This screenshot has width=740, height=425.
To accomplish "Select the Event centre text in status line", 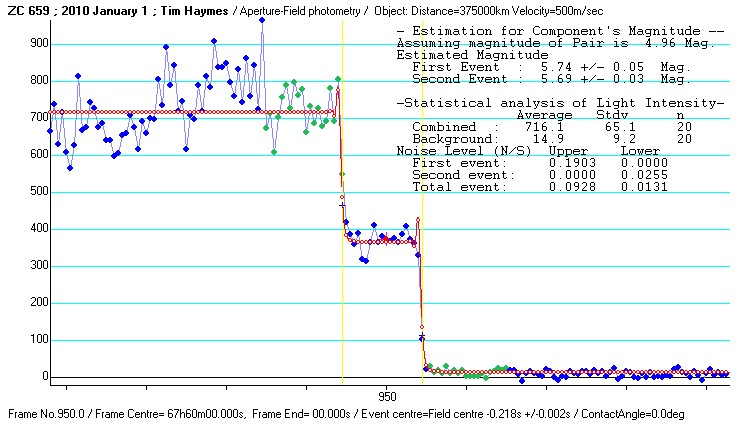I will coord(452,413).
